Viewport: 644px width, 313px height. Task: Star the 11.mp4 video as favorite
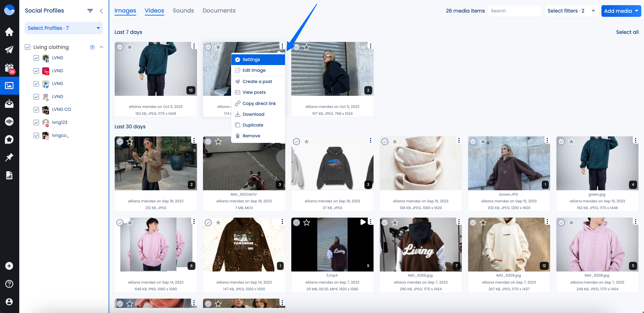[x=307, y=223]
